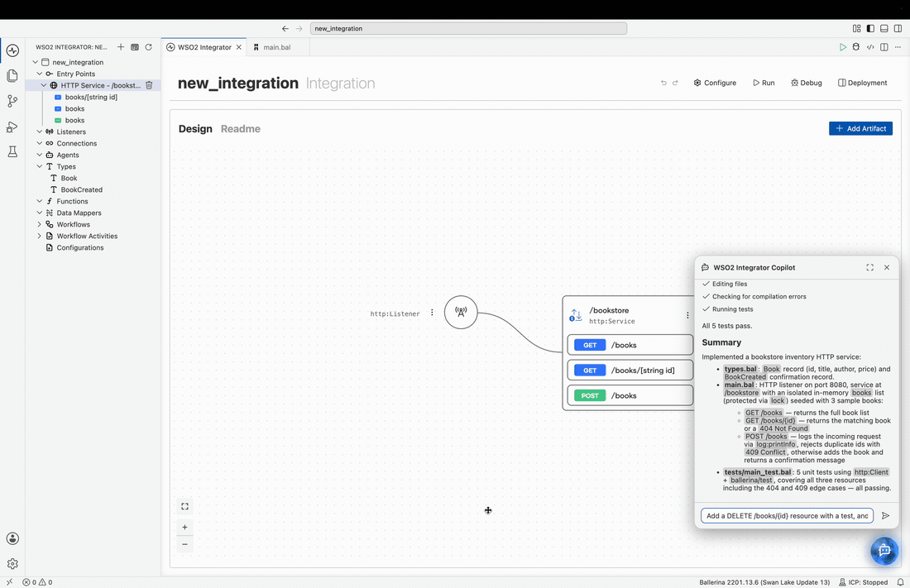Open the Manage settings gear

tap(12, 564)
